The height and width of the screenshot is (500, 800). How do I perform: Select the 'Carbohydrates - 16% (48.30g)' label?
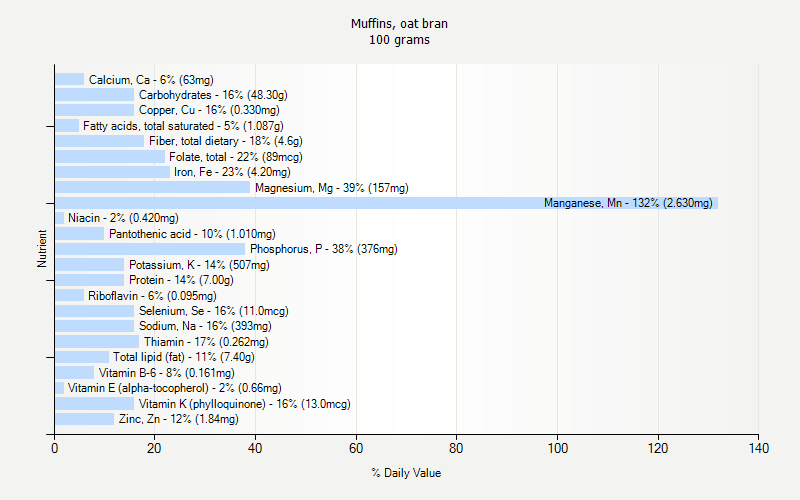tap(213, 95)
